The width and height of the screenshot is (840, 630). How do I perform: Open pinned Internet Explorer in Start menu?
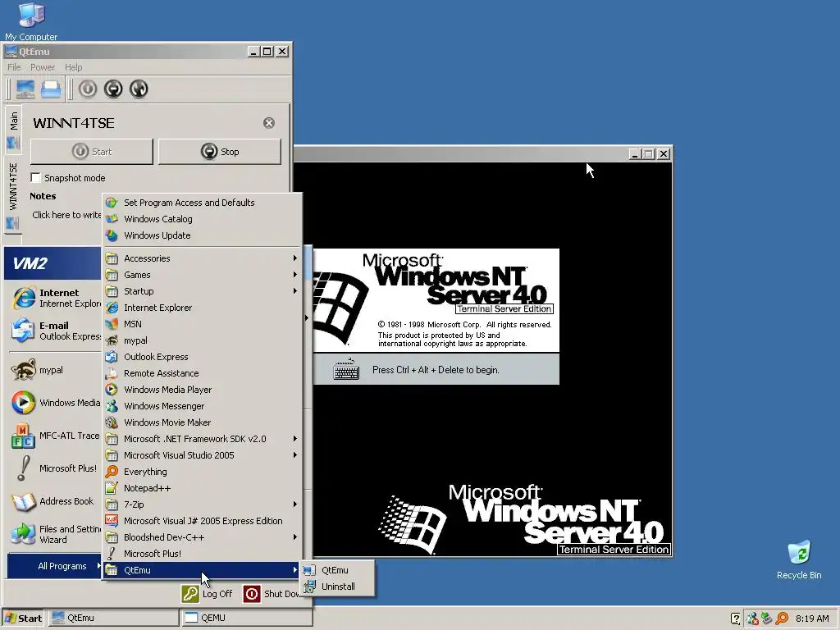tap(55, 299)
